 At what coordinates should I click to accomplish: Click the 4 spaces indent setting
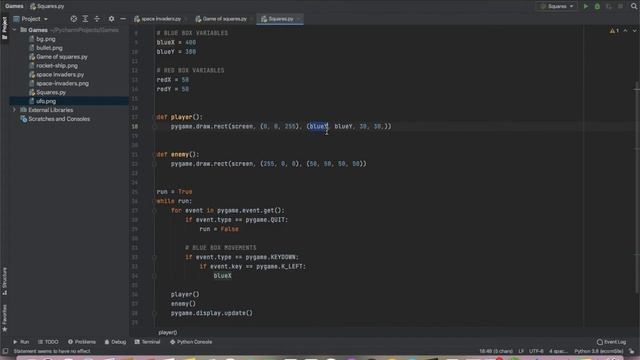click(x=558, y=351)
